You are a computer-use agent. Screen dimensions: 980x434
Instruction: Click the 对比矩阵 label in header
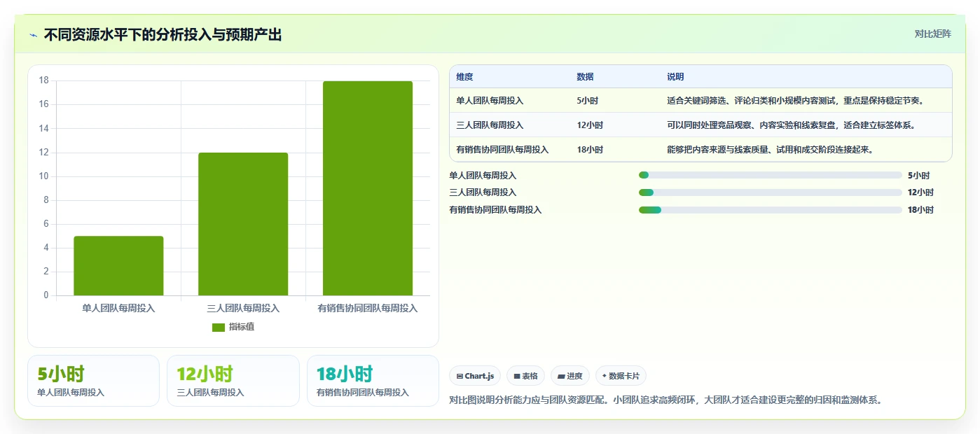(933, 34)
